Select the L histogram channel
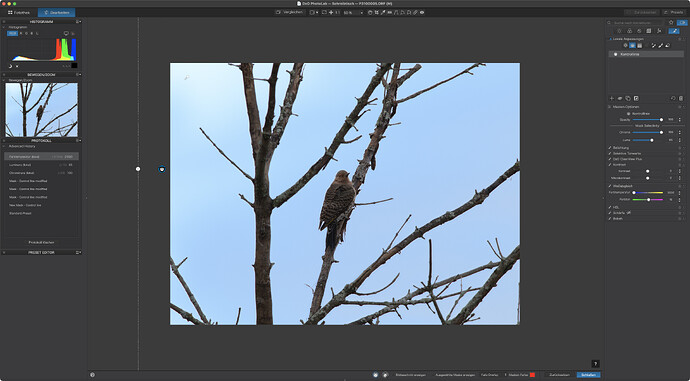This screenshot has height=381, width=690. coord(37,33)
